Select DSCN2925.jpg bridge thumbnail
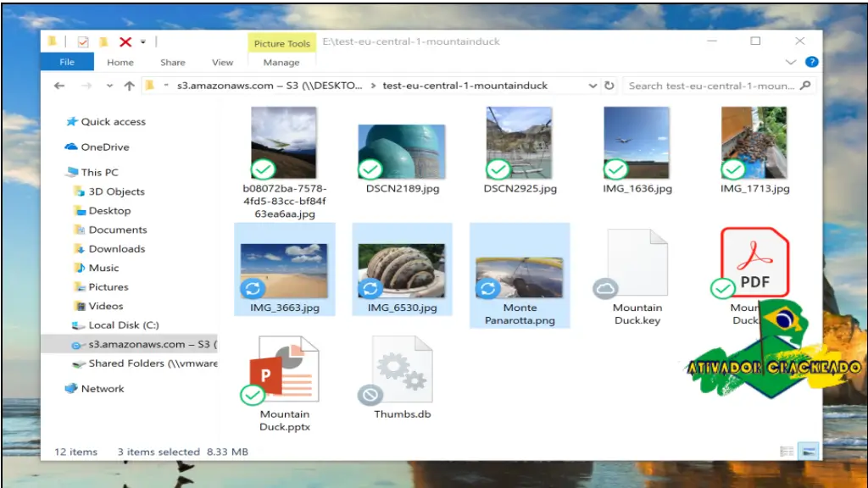 click(x=520, y=142)
